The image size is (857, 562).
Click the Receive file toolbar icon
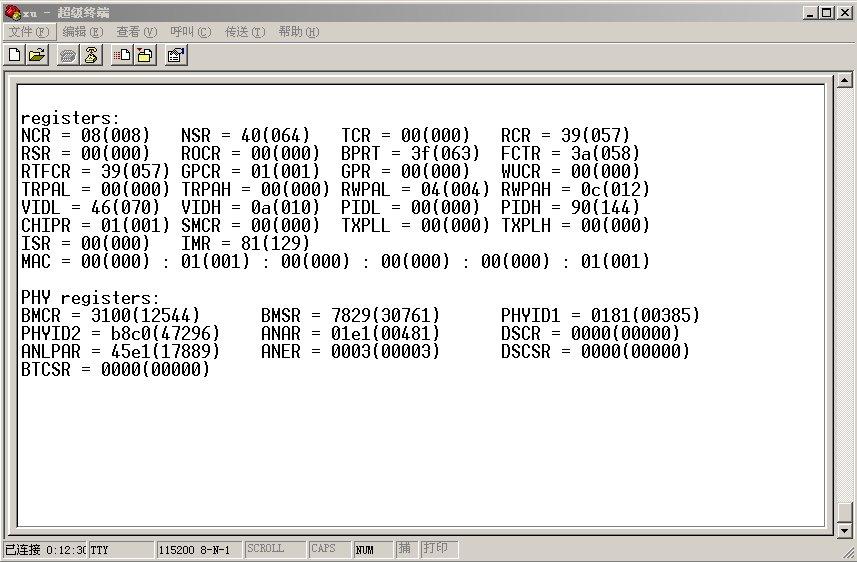(x=145, y=55)
